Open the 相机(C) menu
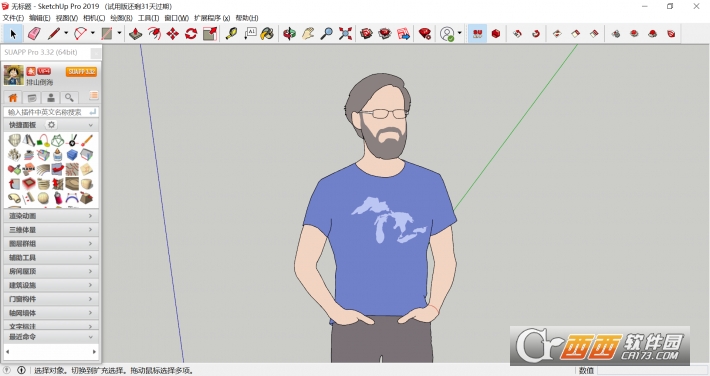This screenshot has width=710, height=376. (94, 18)
